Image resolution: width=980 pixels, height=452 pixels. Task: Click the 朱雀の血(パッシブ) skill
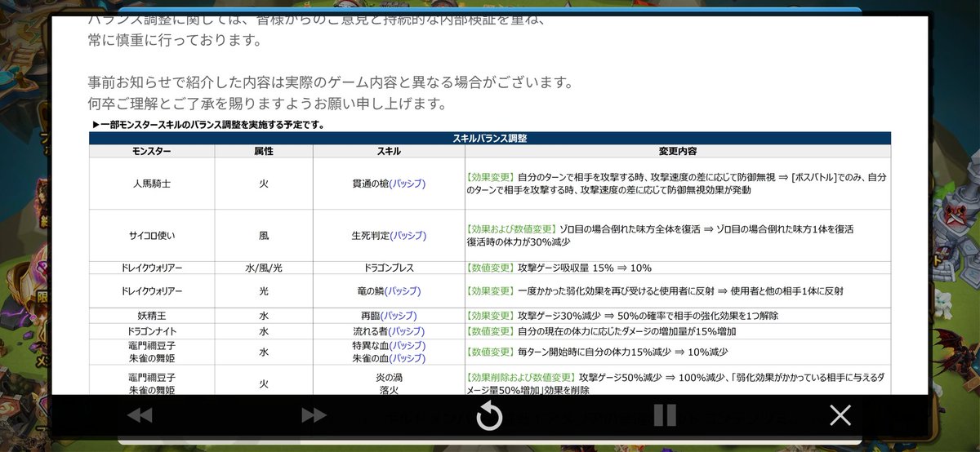(388, 358)
